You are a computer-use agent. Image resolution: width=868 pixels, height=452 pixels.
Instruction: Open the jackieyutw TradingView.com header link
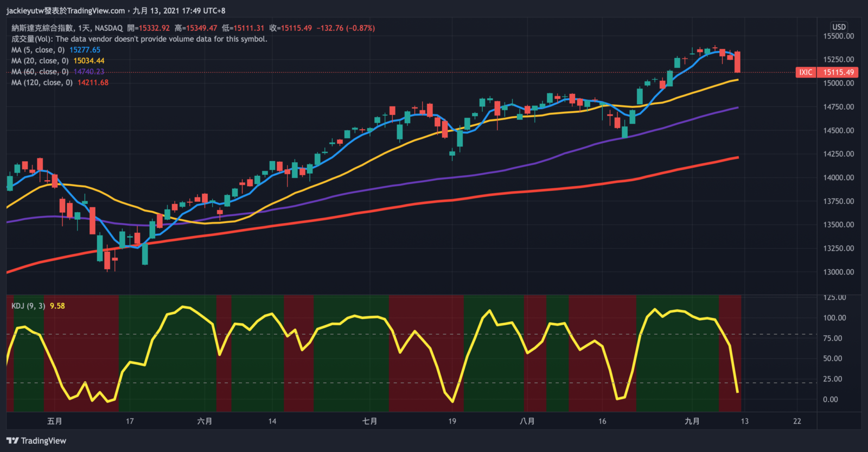65,10
